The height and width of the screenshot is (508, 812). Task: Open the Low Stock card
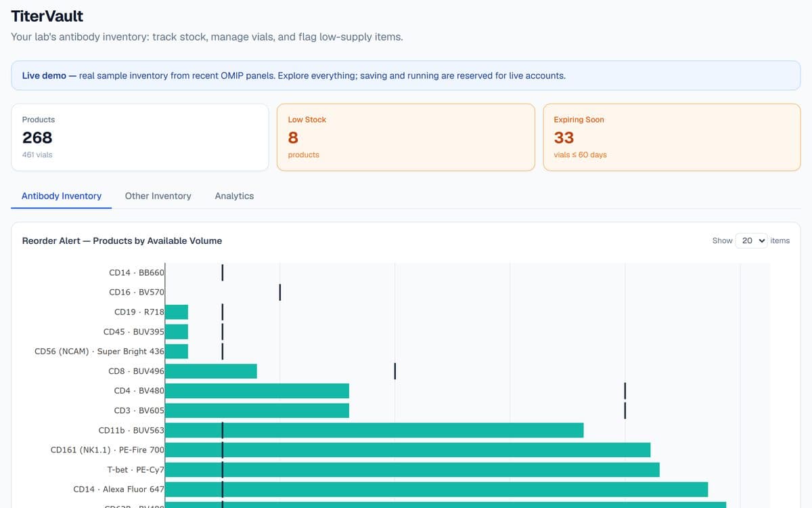[x=406, y=137]
